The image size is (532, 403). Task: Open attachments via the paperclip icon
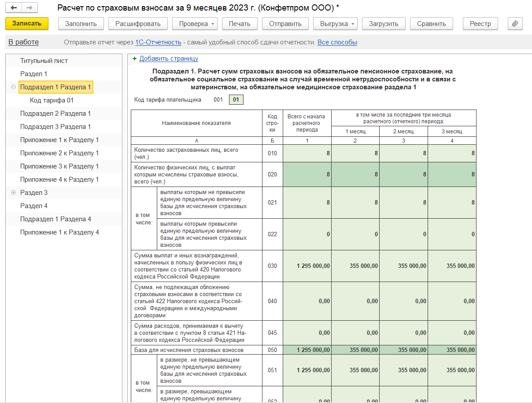[515, 24]
